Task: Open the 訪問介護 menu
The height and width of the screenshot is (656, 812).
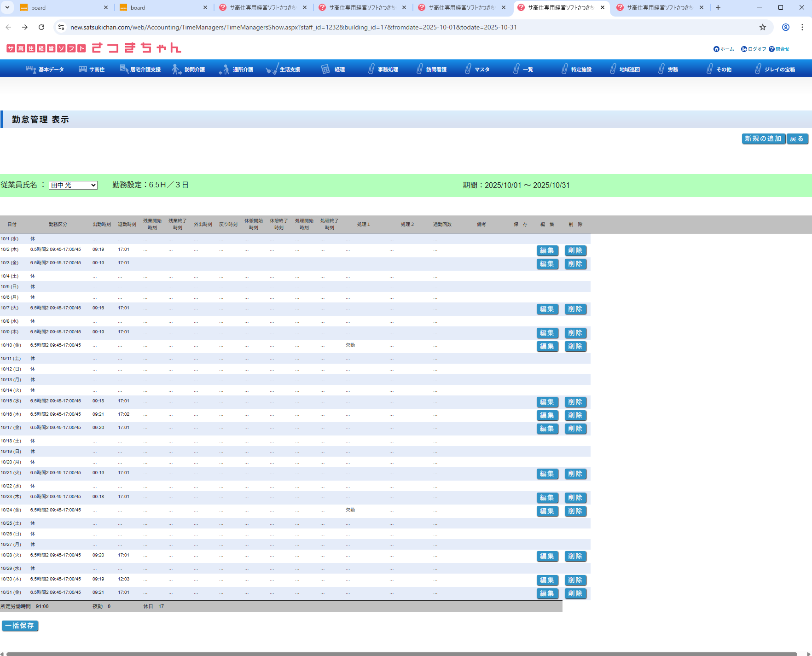Action: (189, 70)
